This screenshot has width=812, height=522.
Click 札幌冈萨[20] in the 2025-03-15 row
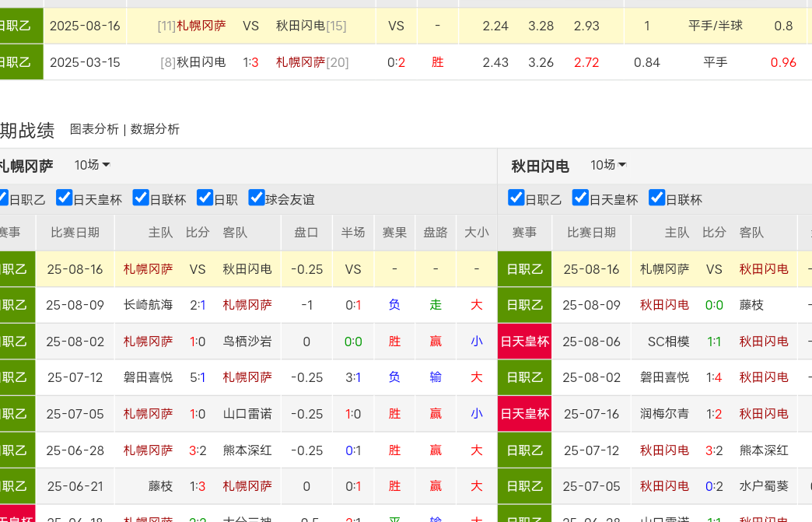click(312, 63)
